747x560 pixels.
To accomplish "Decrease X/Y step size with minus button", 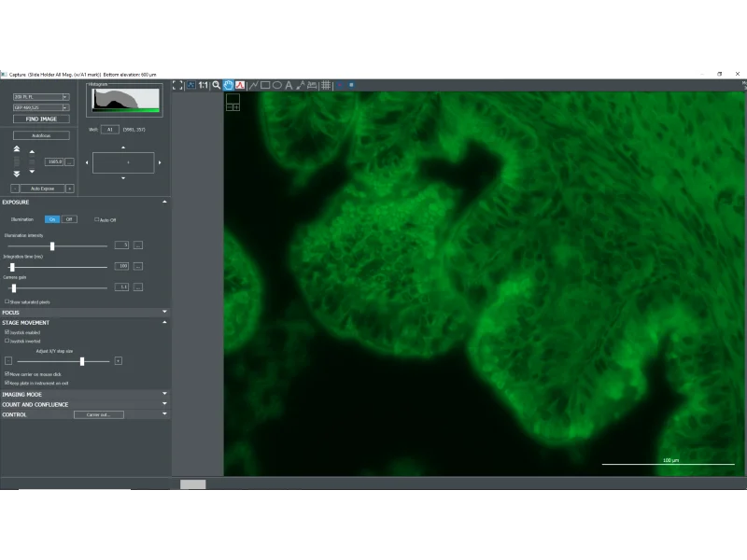I will [x=8, y=361].
